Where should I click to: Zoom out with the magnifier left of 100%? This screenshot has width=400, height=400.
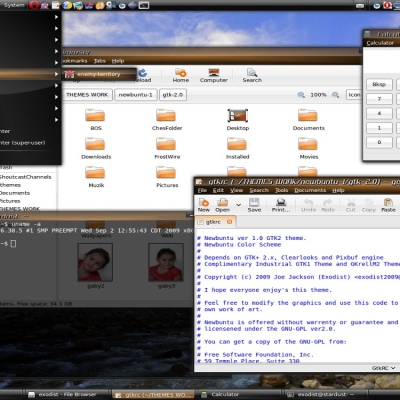pos(301,95)
